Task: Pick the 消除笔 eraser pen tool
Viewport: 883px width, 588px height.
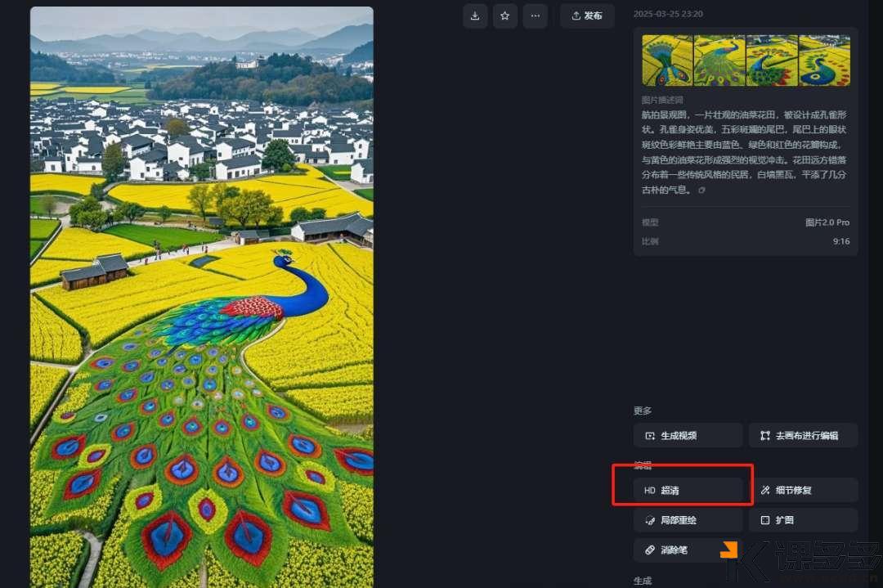Action: [688, 550]
